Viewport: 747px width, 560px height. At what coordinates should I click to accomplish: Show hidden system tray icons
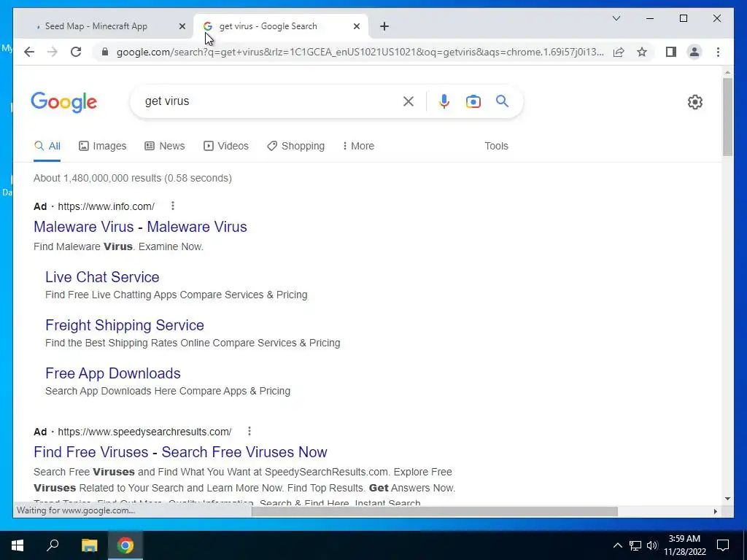pyautogui.click(x=617, y=545)
